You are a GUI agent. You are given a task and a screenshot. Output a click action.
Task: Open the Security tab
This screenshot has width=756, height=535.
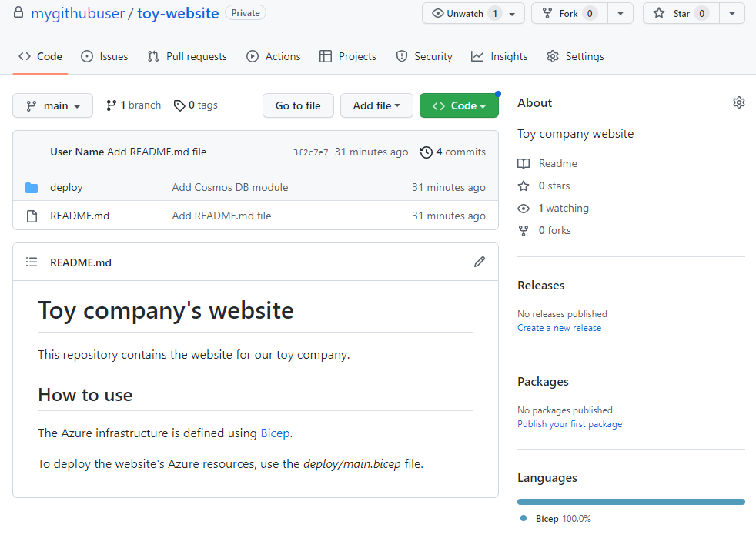424,56
